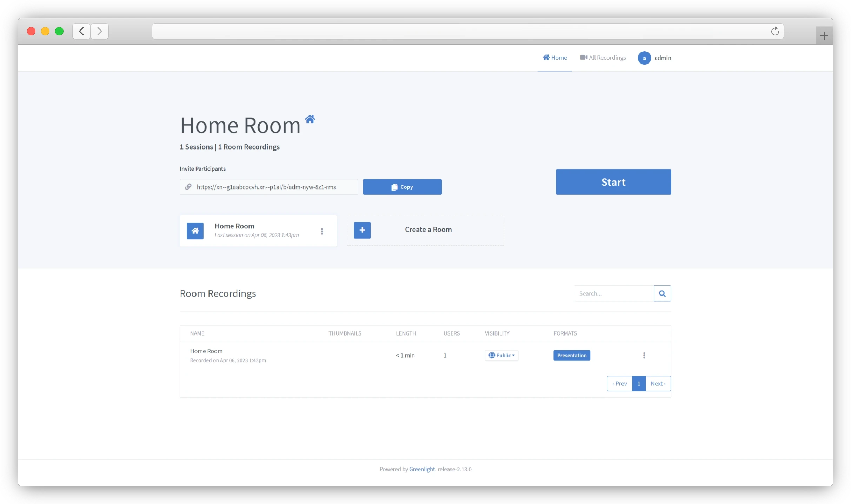
Task: Open the admin account dropdown
Action: pyautogui.click(x=655, y=58)
